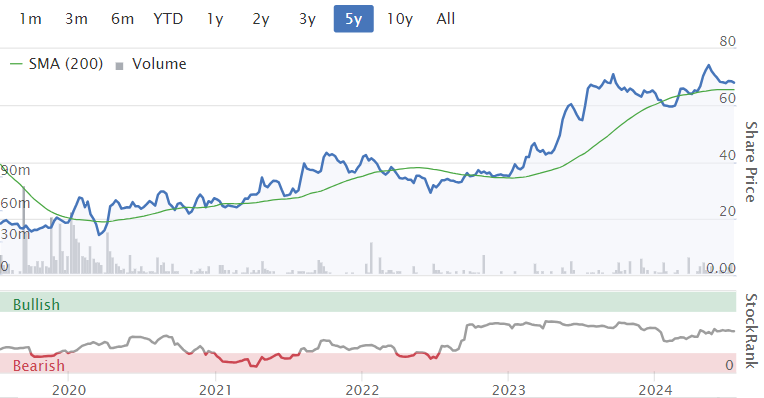The image size is (764, 398).
Task: Click the 60 price axis value
Action: 727,98
